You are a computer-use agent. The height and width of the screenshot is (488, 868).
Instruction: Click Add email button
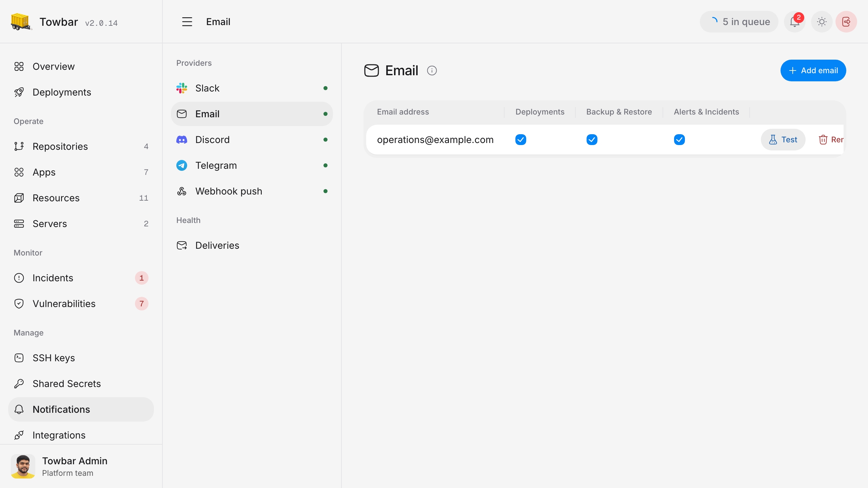[x=813, y=70]
